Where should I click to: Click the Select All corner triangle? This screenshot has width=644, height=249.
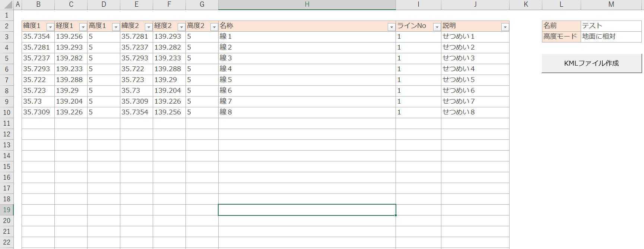pos(8,5)
